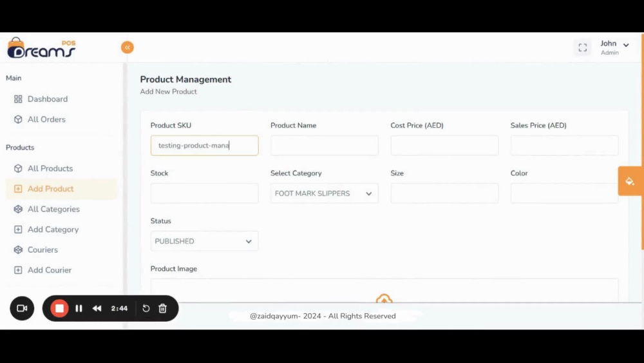Open the theme customizer paint bucket tab
The height and width of the screenshot is (363, 644).
click(x=630, y=181)
